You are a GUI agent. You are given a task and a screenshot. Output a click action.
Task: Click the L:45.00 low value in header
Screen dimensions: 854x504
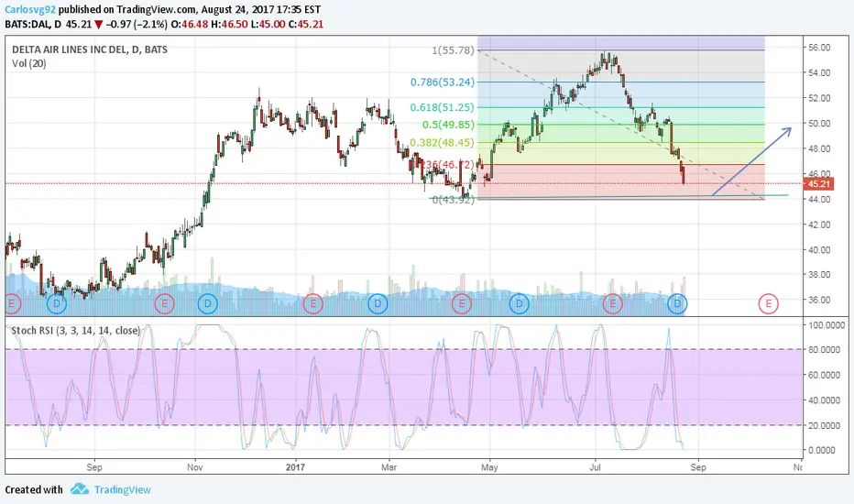tap(268, 24)
